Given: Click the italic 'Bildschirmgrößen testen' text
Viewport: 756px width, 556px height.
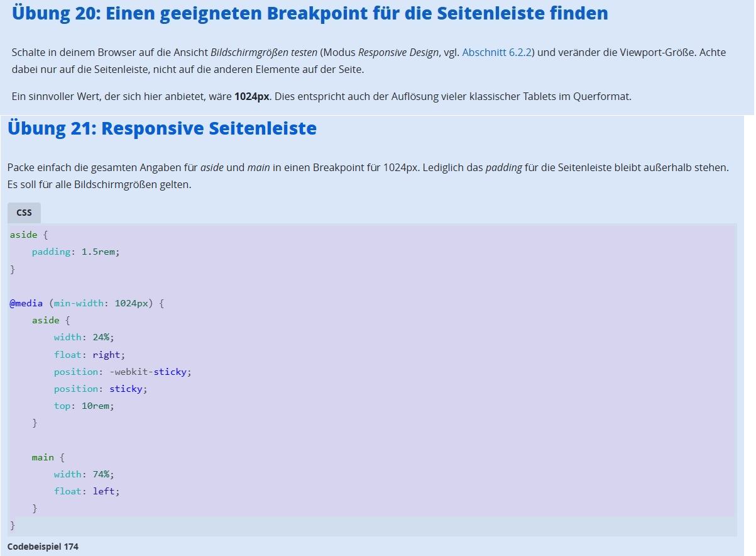Looking at the screenshot, I should tap(263, 53).
